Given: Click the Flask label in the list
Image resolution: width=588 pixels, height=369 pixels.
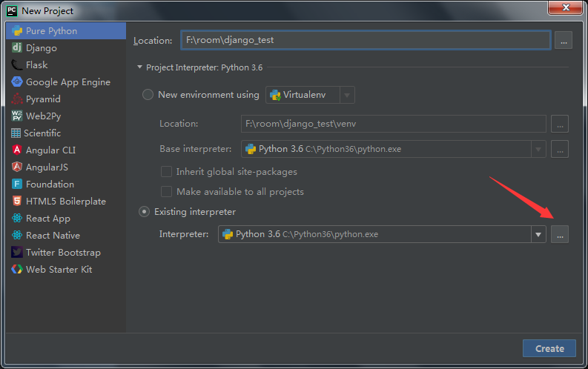Looking at the screenshot, I should (37, 64).
